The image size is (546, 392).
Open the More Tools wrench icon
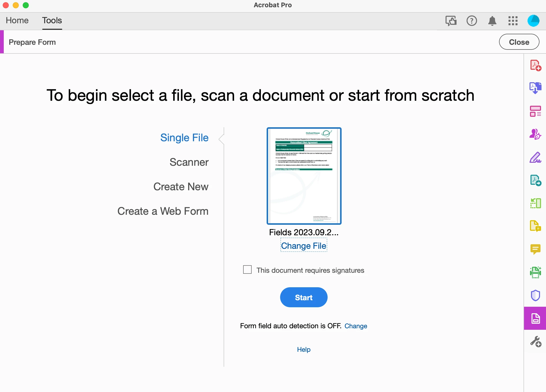(x=536, y=341)
